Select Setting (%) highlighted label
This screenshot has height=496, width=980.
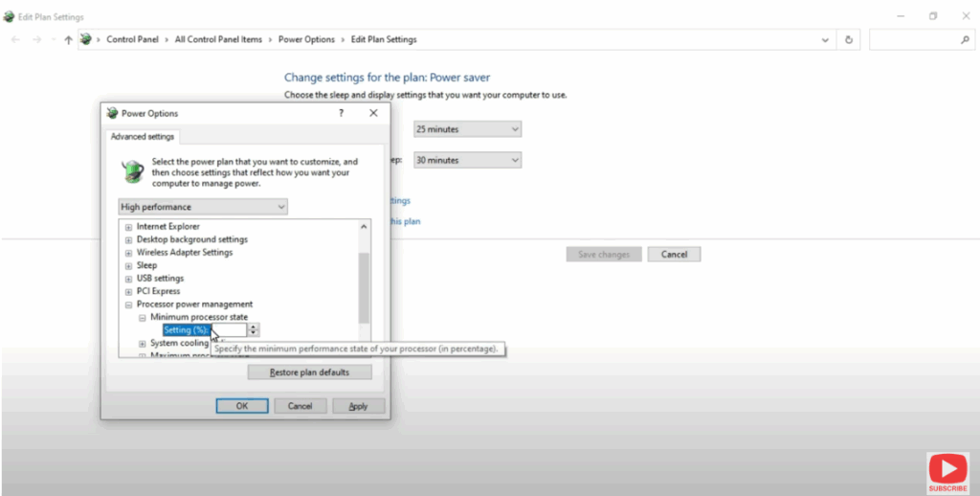(186, 330)
